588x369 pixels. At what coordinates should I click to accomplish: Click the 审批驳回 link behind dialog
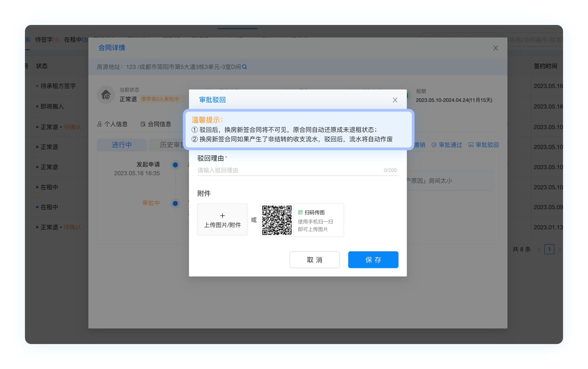[x=484, y=145]
